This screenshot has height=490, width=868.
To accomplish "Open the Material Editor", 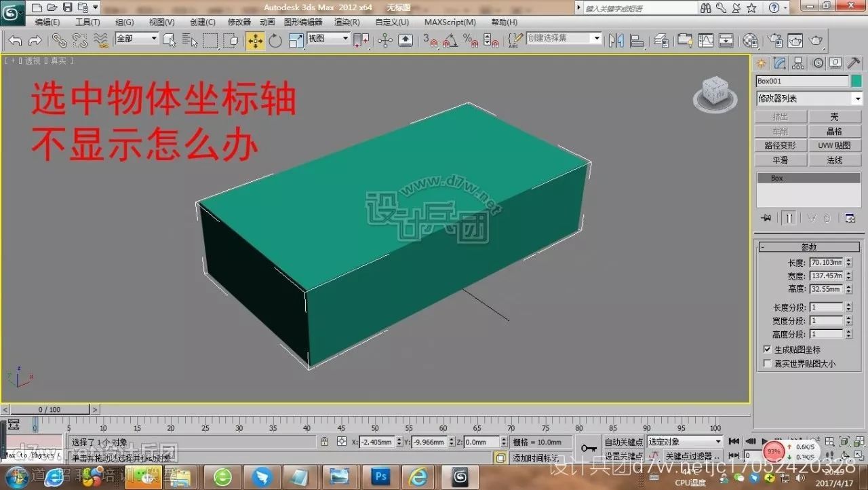I will click(751, 39).
